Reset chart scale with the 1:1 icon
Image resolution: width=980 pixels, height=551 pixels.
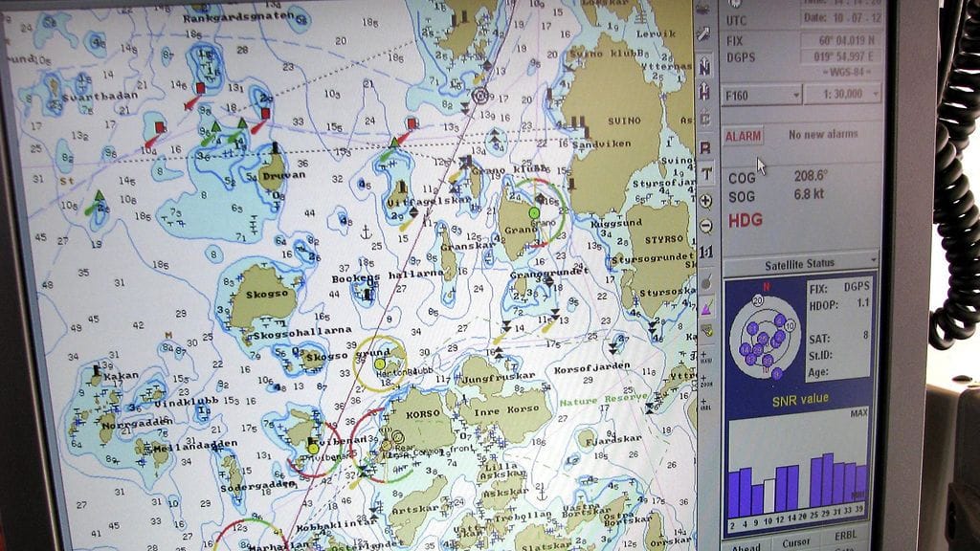click(706, 253)
